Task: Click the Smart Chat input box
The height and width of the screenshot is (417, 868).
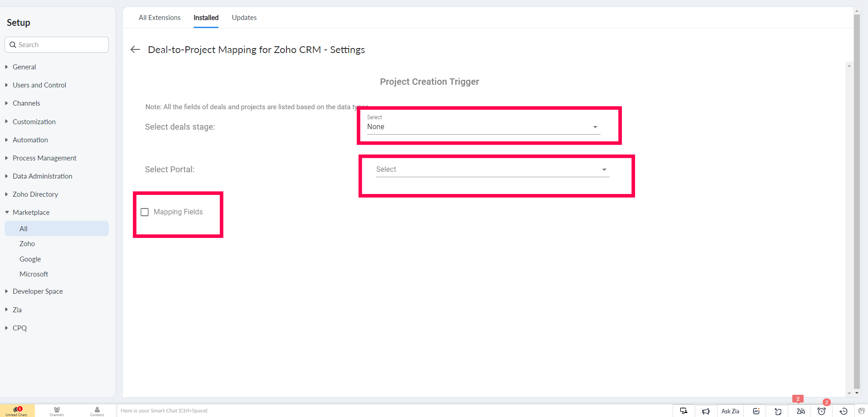Action: coord(394,411)
